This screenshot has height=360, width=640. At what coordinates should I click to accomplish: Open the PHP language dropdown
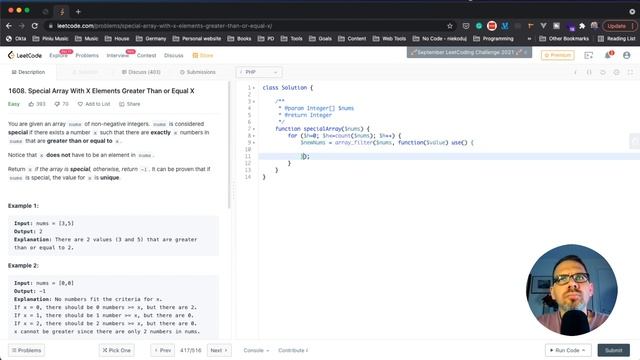259,72
